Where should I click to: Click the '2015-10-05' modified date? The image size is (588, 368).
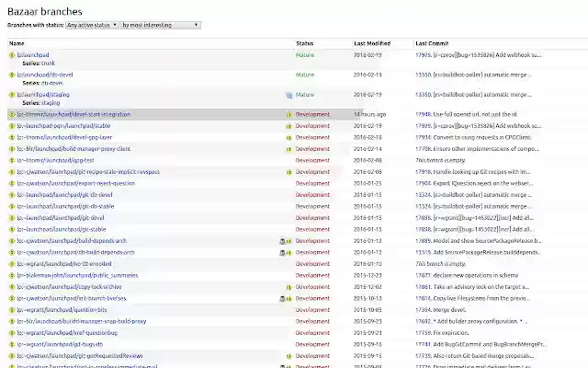coord(367,310)
